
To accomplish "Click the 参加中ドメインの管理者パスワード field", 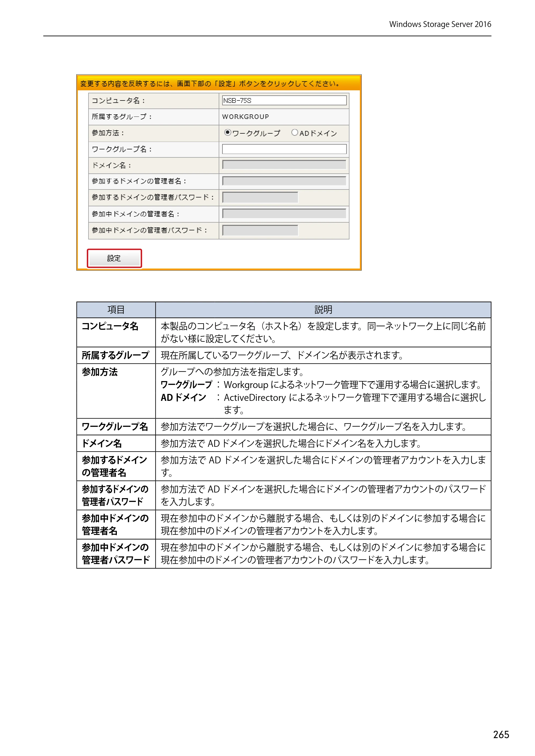I will [x=260, y=230].
